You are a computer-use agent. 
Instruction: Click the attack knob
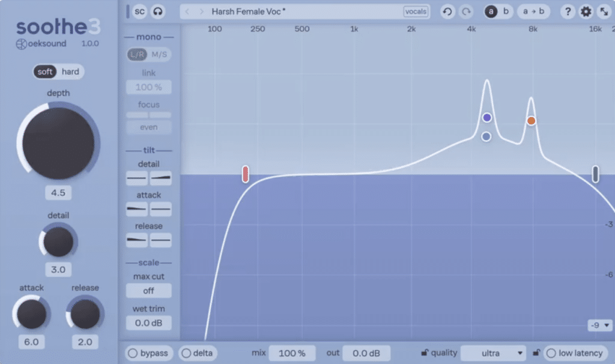pos(31,314)
